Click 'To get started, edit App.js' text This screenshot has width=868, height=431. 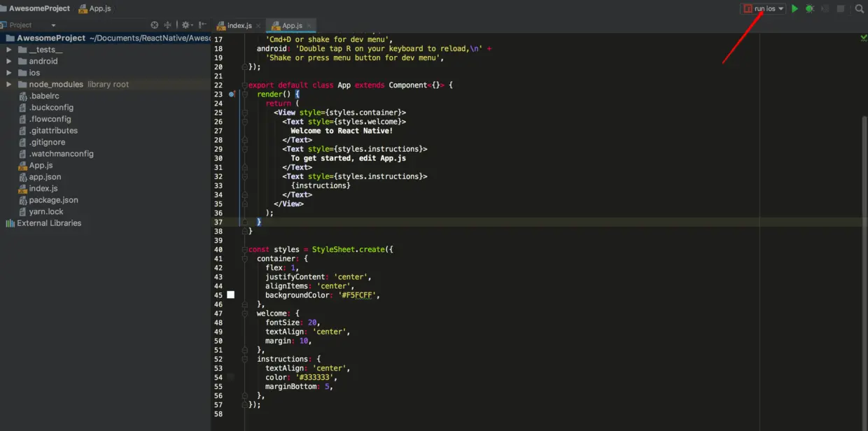[x=348, y=158]
